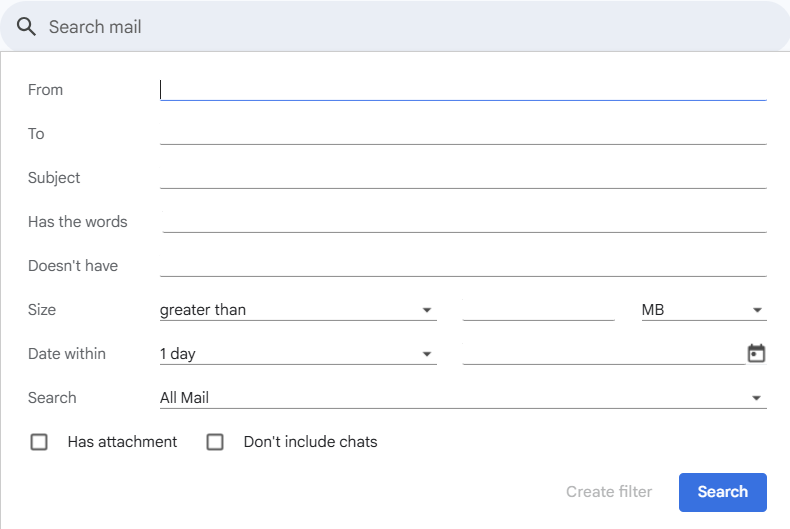Open the calendar date picker icon
Screen dimensions: 790x529
[x=756, y=353]
